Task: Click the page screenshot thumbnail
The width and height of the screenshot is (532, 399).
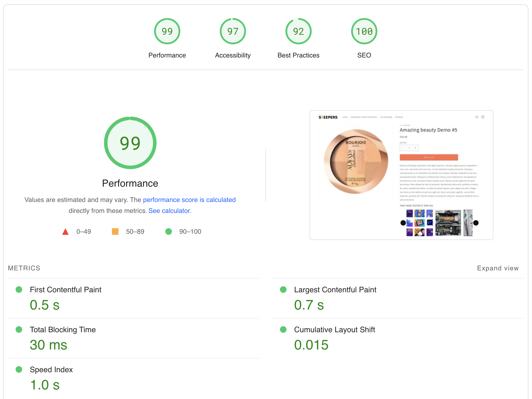Action: 401,175
